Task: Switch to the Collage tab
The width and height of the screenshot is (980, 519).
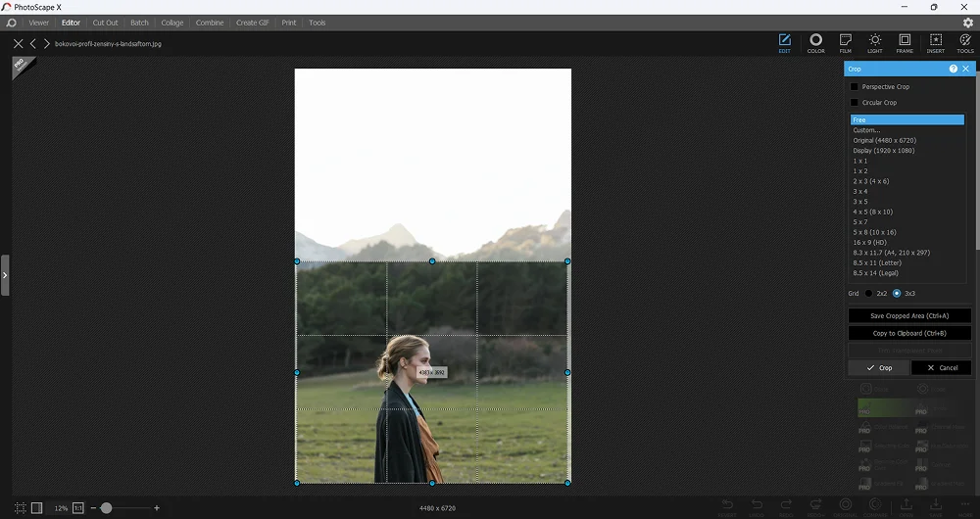Action: [x=171, y=23]
